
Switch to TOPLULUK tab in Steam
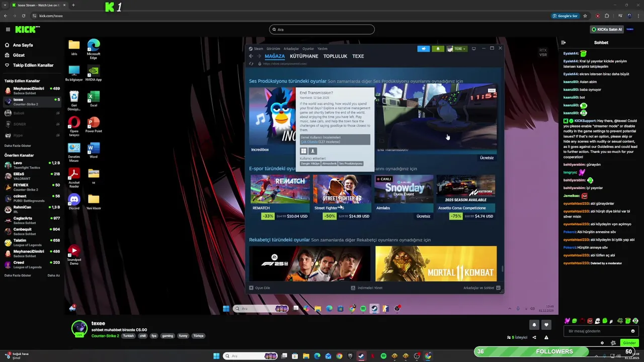click(x=335, y=56)
